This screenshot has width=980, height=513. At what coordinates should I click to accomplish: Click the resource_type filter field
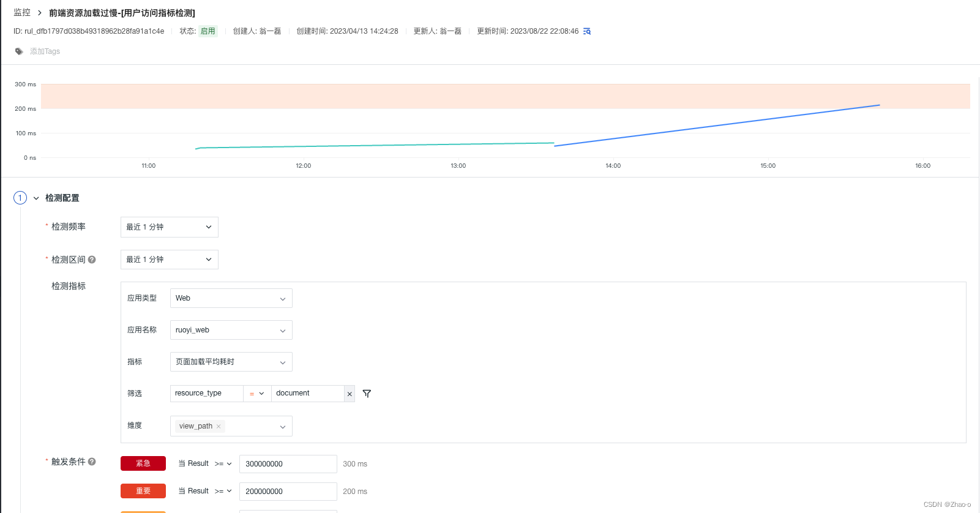(x=207, y=394)
